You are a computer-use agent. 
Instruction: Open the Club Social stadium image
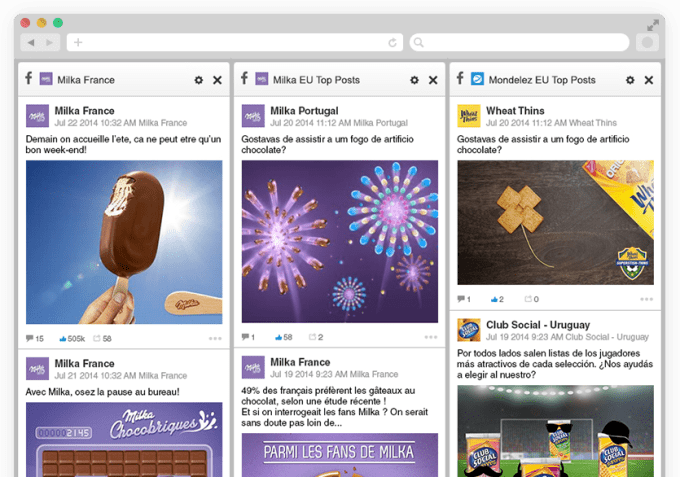click(556, 431)
